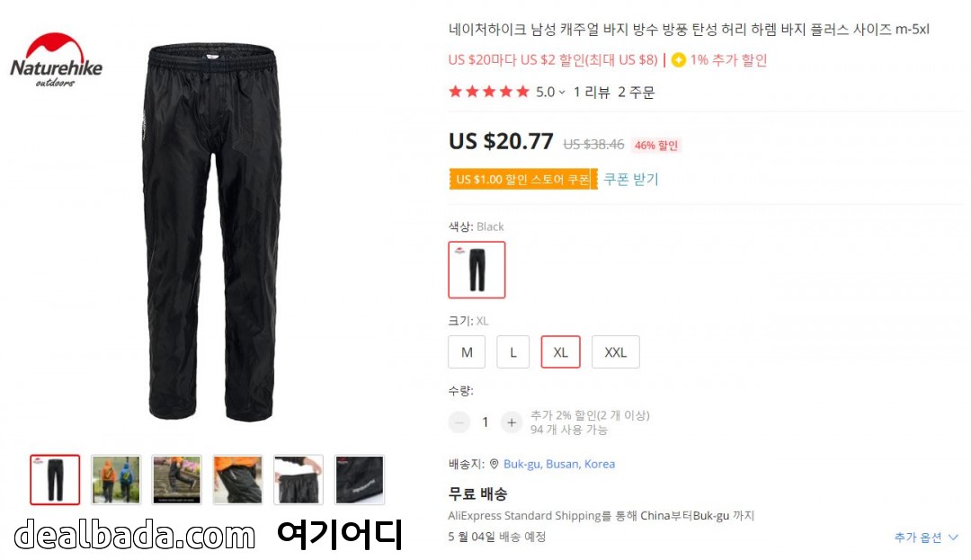
Task: Select size L
Action: [x=512, y=352]
